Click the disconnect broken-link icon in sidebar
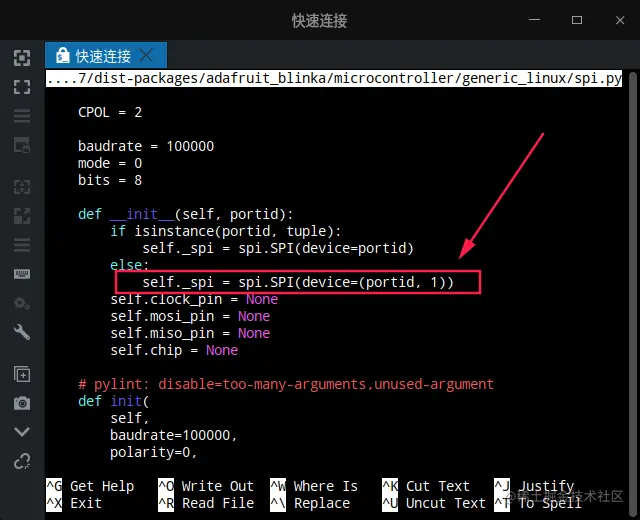640x520 pixels. [x=22, y=461]
